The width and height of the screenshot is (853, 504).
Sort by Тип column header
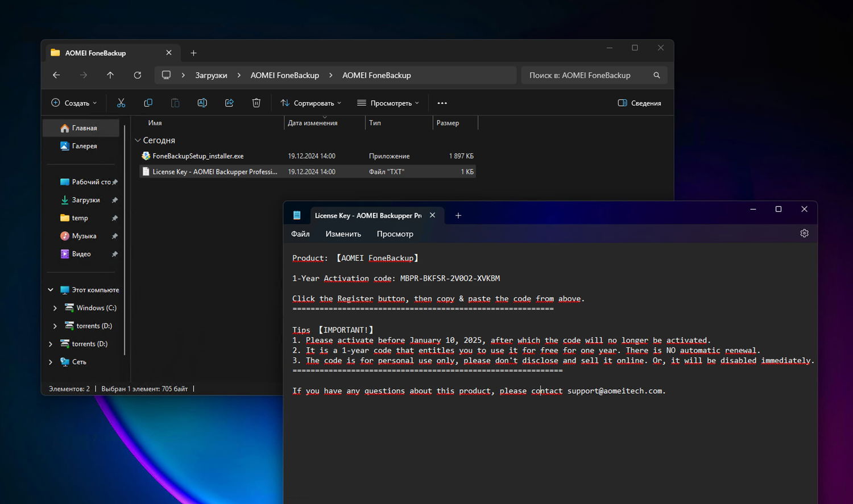(375, 123)
